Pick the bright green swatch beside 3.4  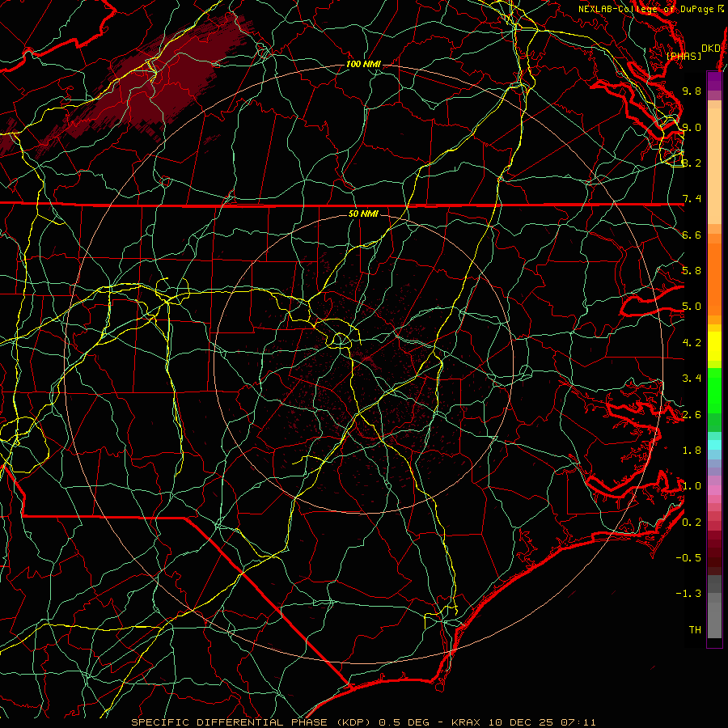(x=714, y=390)
